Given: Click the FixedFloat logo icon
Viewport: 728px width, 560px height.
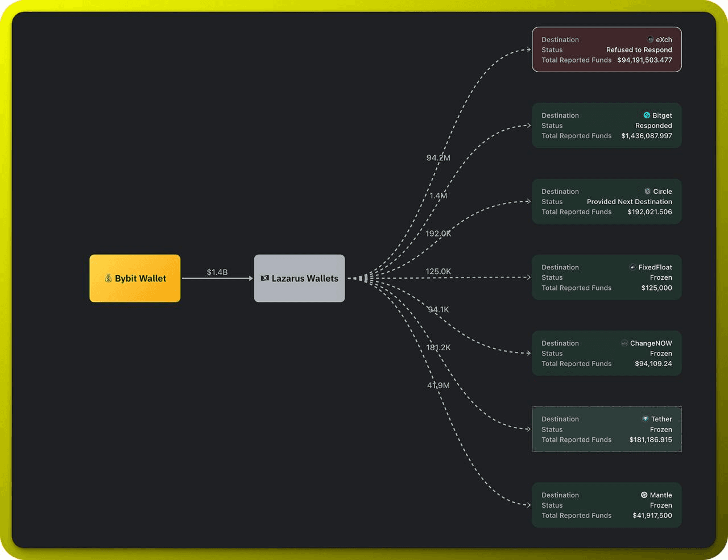Looking at the screenshot, I should tap(632, 267).
